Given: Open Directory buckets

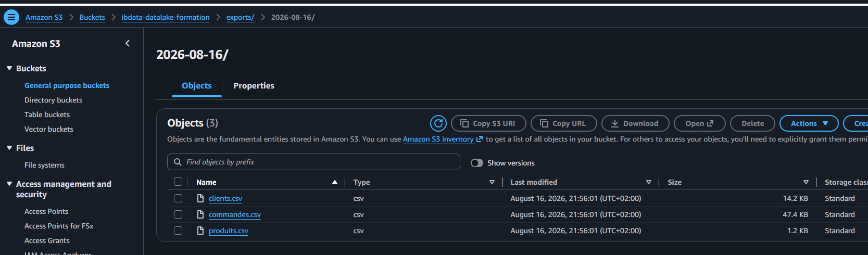Looking at the screenshot, I should (53, 100).
